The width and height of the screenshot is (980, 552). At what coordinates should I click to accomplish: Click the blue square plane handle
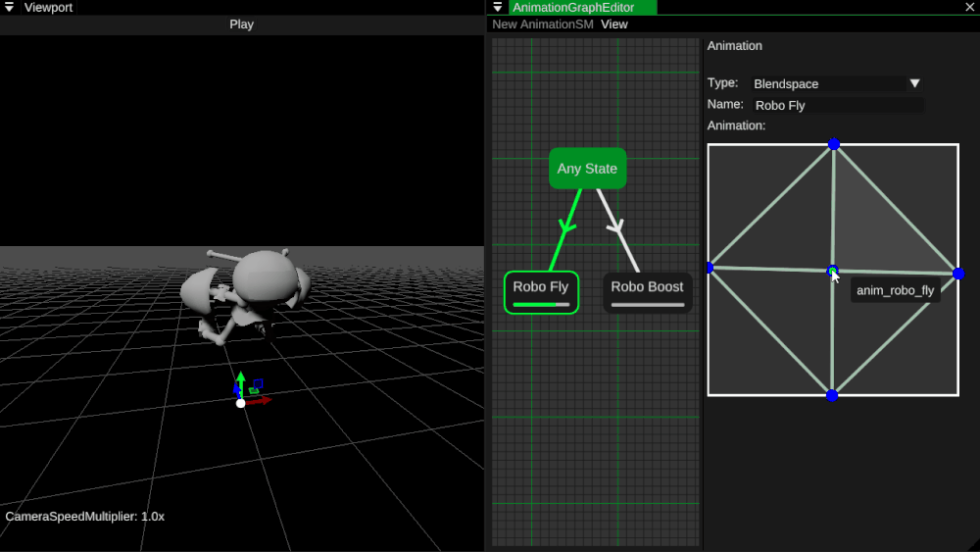[258, 383]
